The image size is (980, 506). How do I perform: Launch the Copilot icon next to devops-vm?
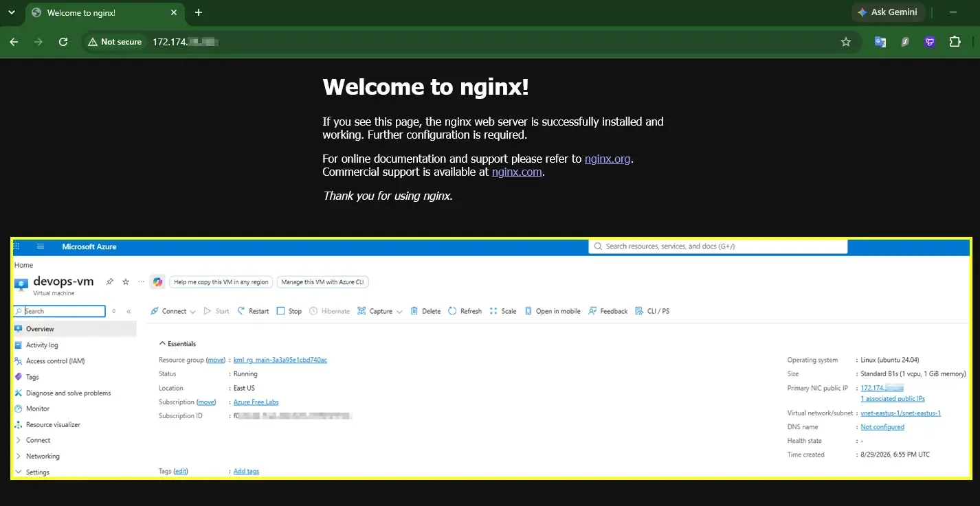(x=158, y=281)
